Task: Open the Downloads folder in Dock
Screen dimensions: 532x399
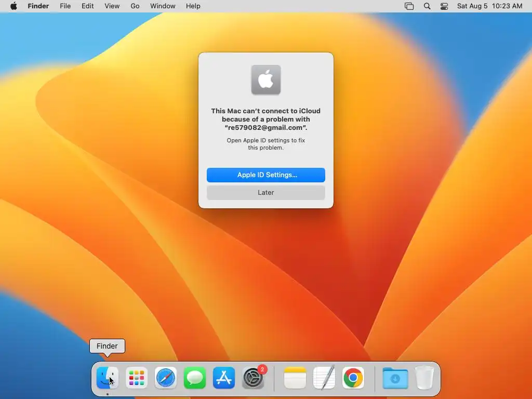Action: 395,378
